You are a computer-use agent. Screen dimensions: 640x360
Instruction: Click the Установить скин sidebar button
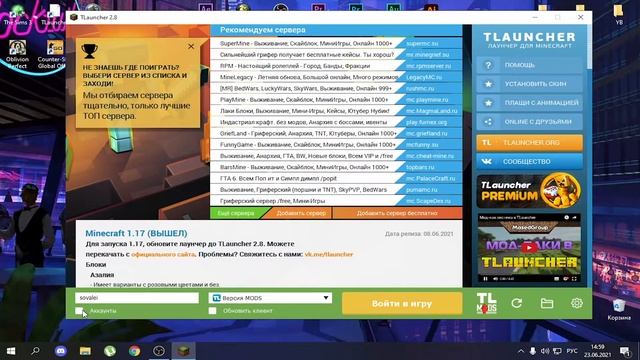click(529, 84)
